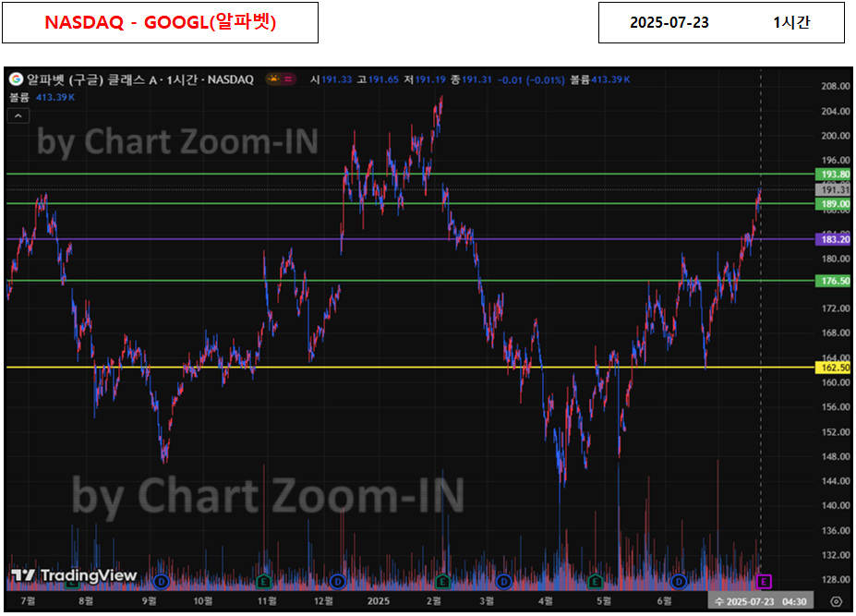The height and width of the screenshot is (616, 856).
Task: Click the 128.00 price axis label
Action: tap(836, 579)
